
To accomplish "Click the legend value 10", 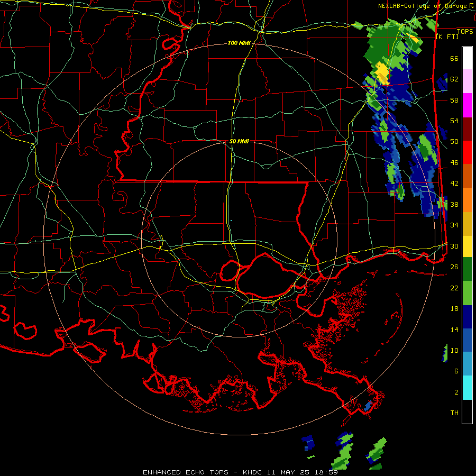I will (x=454, y=351).
